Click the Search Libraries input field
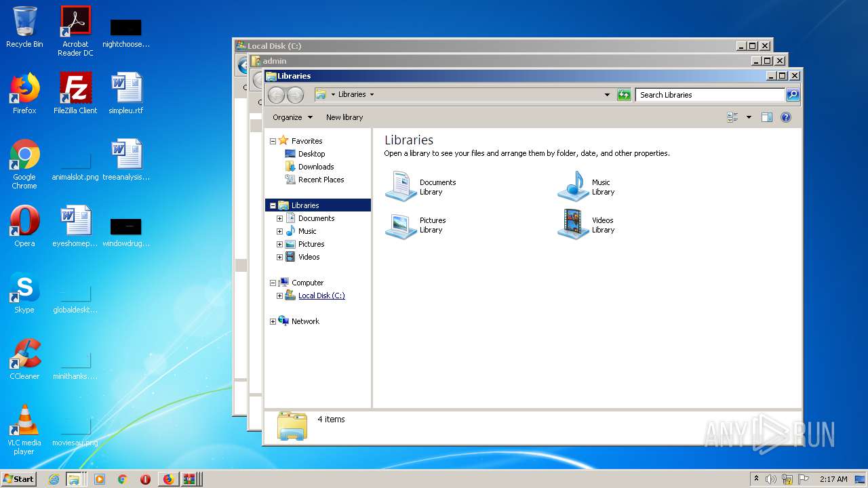This screenshot has width=868, height=488. tap(710, 95)
